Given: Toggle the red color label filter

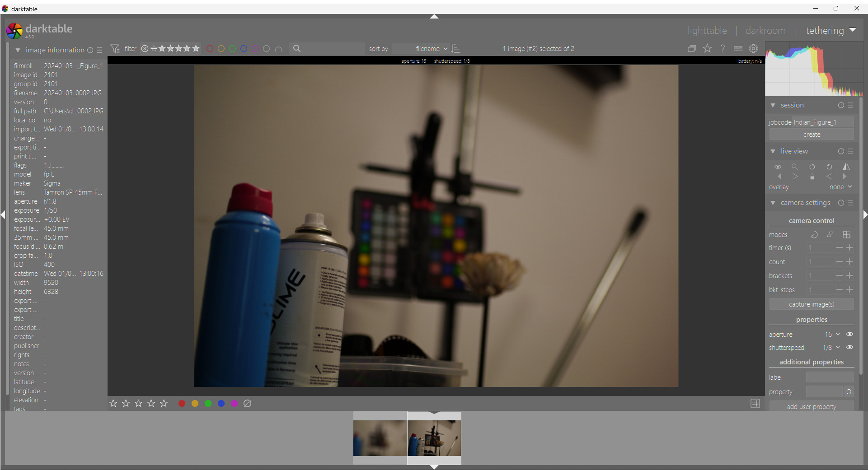Looking at the screenshot, I should coord(210,49).
